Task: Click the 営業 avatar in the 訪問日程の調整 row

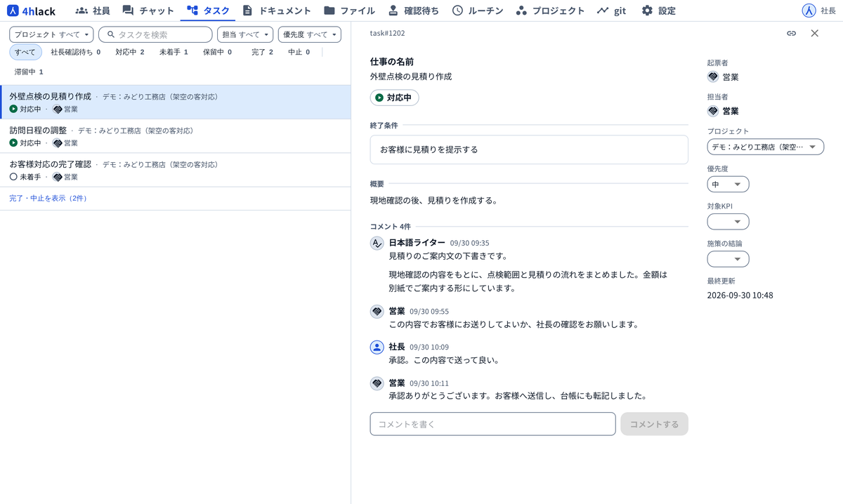Action: point(58,142)
